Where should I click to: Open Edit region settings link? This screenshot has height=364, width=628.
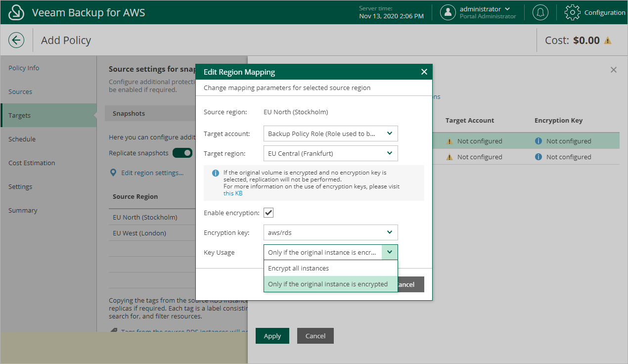(152, 173)
